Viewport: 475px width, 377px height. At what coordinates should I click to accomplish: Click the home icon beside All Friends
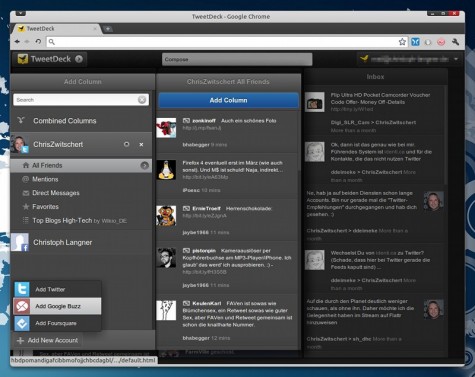[x=26, y=165]
